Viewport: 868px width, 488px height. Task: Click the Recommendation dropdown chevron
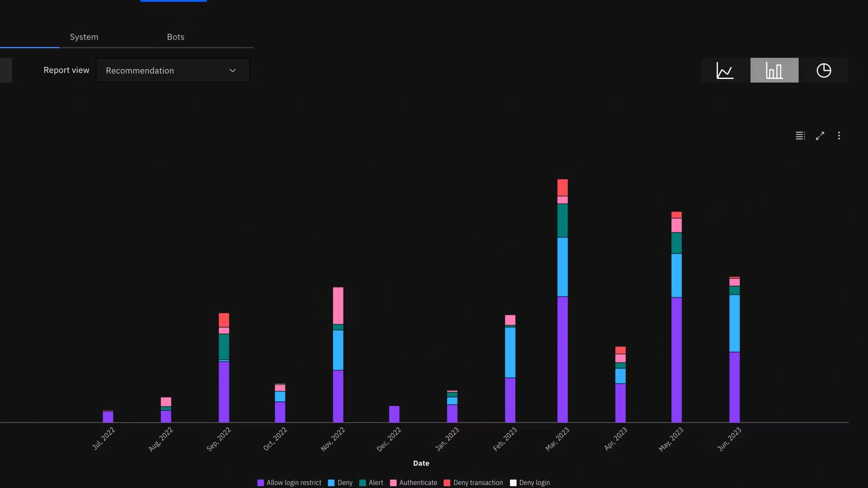[232, 71]
